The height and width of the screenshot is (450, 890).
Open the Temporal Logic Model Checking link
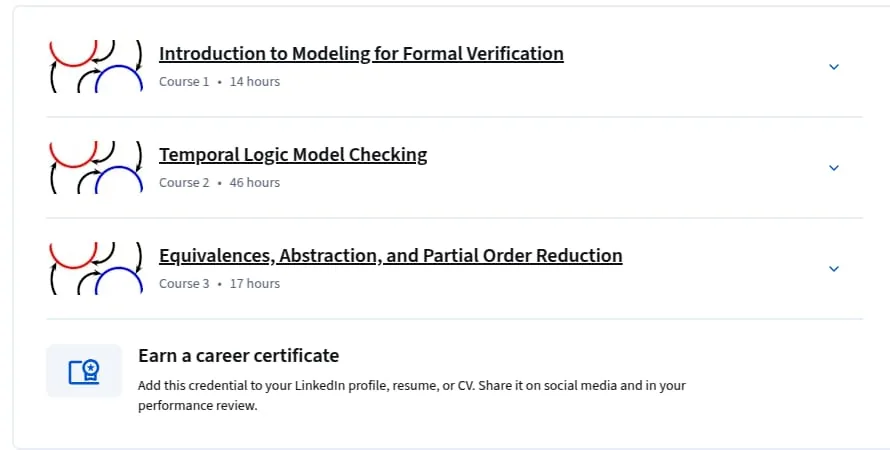(293, 154)
